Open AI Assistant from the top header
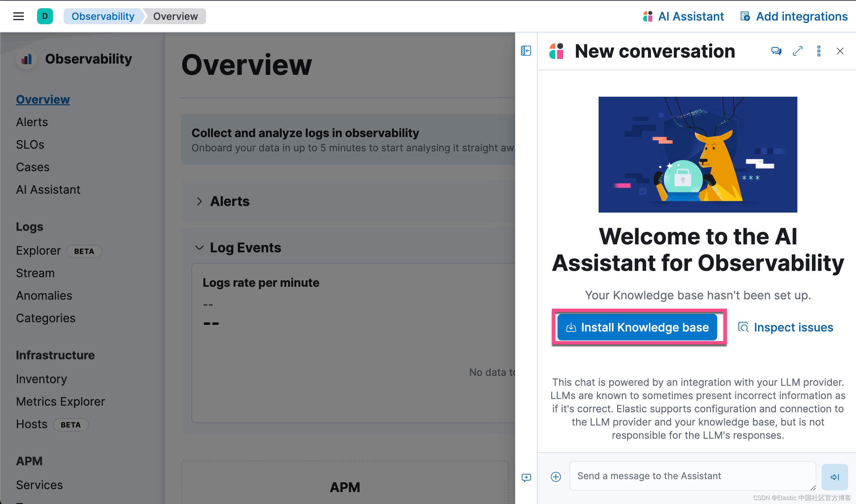 [x=683, y=16]
